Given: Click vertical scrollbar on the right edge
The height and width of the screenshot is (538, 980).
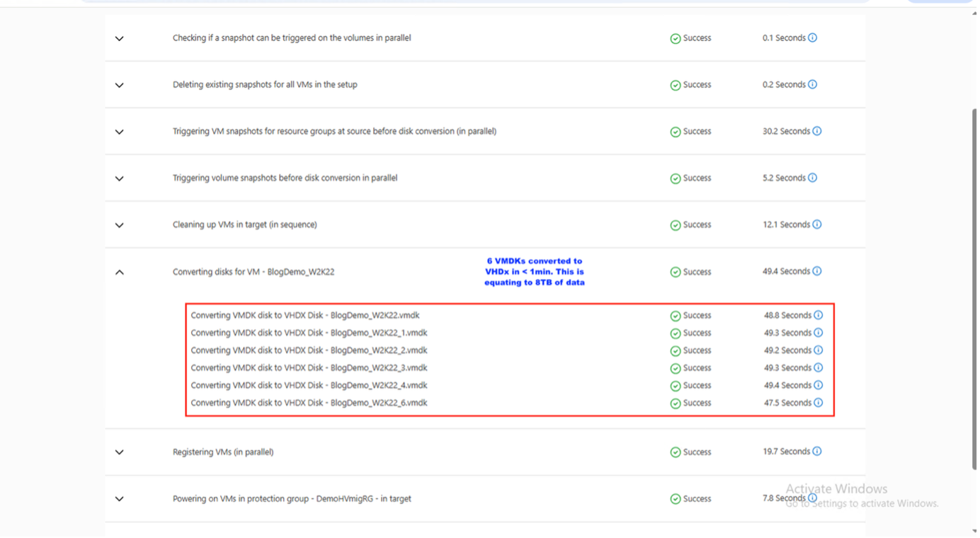Looking at the screenshot, I should pyautogui.click(x=975, y=289).
